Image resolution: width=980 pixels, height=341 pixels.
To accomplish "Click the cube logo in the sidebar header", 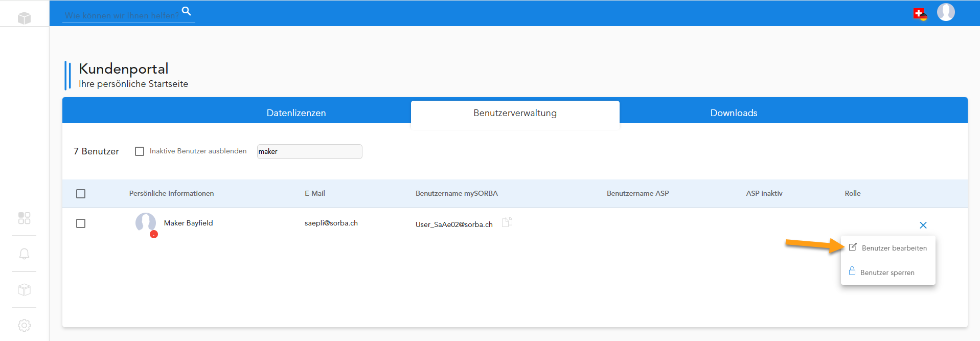I will coord(24,18).
